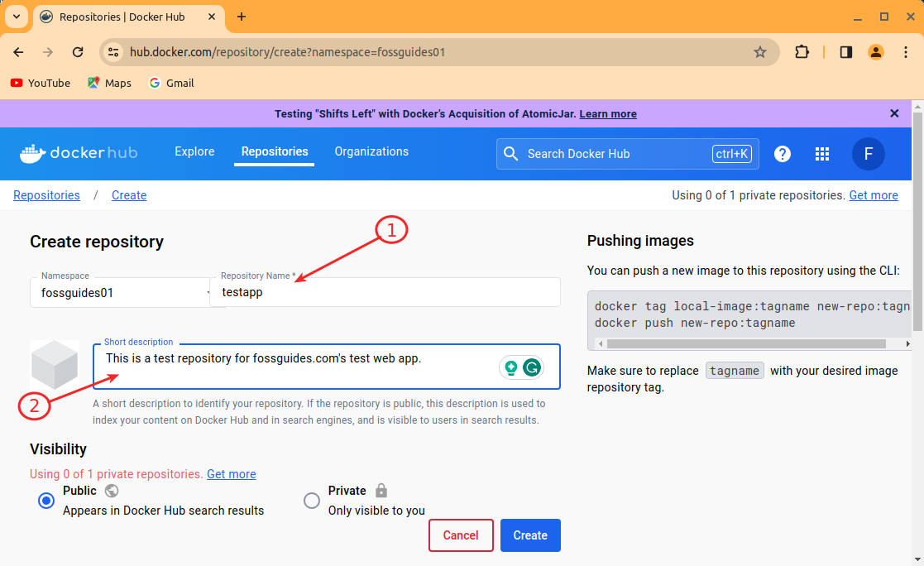Click into the Repository Name field
Viewport: 924px width, 566px height.
[x=385, y=293]
